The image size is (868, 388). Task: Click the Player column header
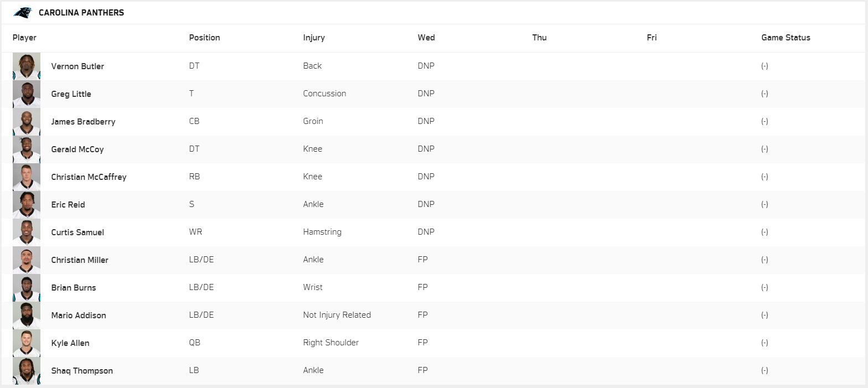tap(24, 38)
